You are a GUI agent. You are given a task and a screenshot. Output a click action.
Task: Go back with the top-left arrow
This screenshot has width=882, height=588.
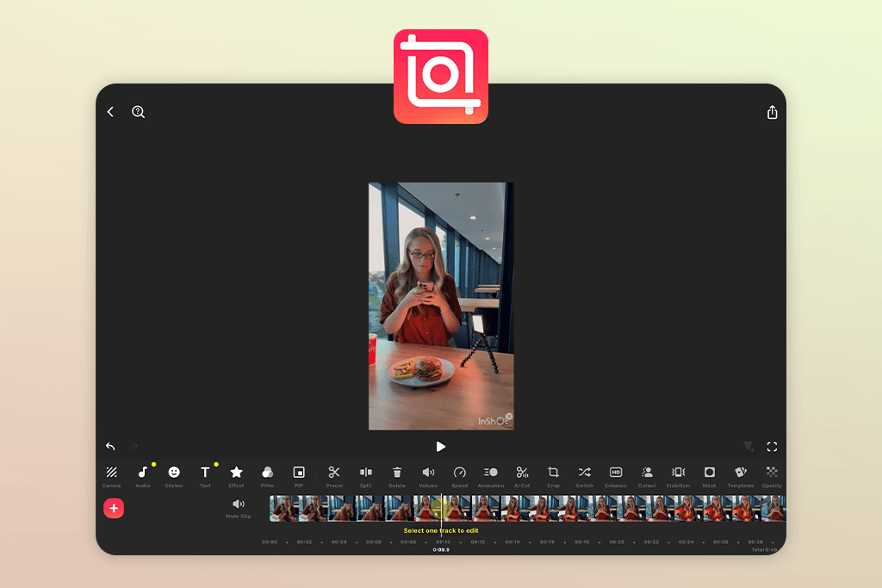(x=111, y=112)
